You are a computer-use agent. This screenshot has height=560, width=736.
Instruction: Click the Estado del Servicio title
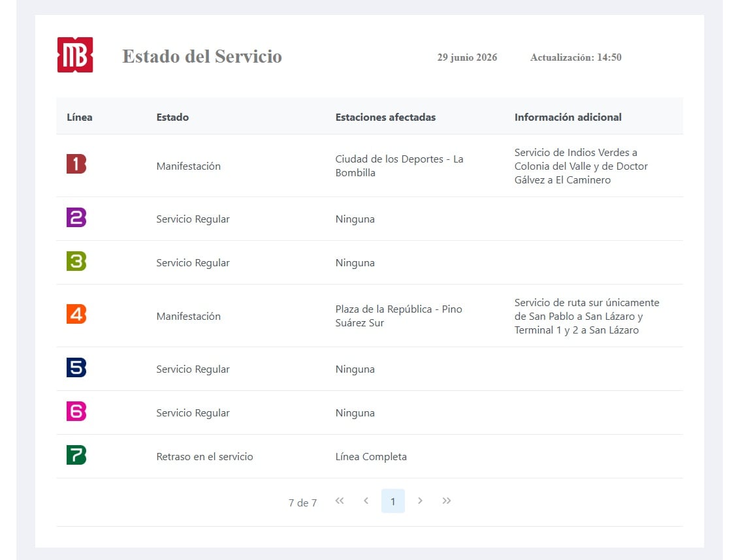click(202, 56)
